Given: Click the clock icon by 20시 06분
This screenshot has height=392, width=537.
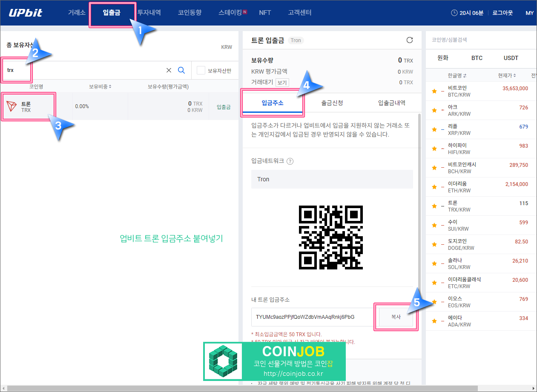Looking at the screenshot, I should (454, 13).
